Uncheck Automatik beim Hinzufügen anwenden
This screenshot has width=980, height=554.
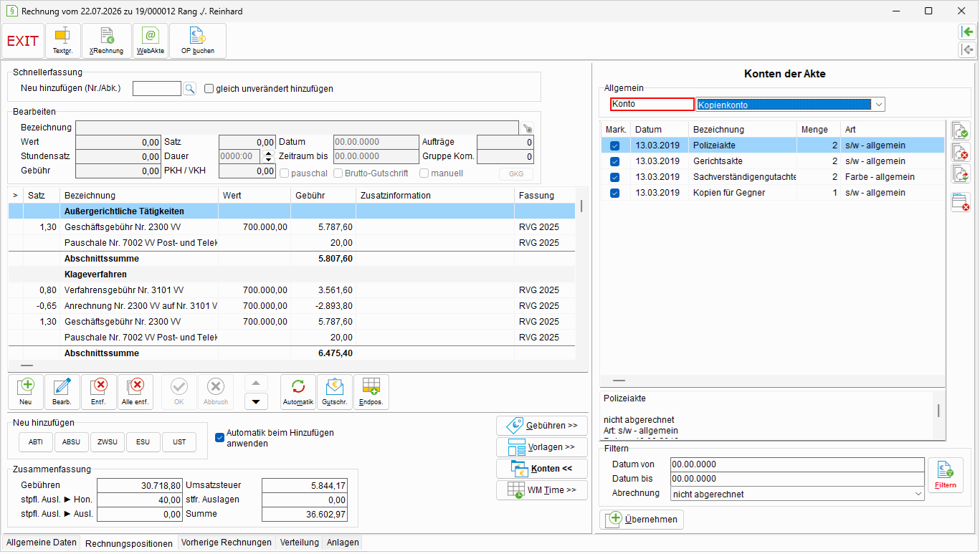pos(220,438)
